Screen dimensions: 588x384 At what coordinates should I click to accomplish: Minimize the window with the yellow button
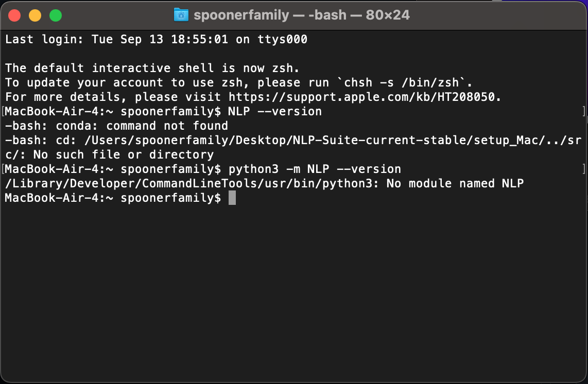point(34,15)
